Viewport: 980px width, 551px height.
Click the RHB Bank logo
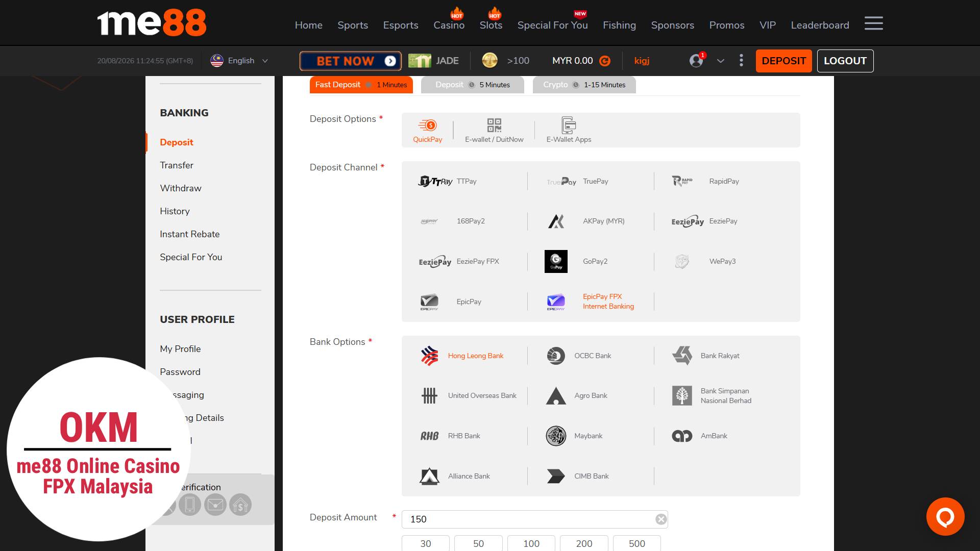[429, 436]
